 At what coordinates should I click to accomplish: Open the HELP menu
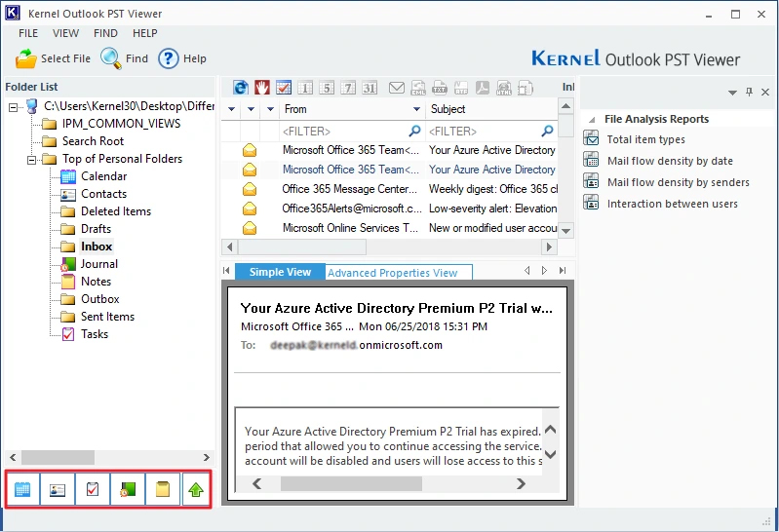click(145, 33)
